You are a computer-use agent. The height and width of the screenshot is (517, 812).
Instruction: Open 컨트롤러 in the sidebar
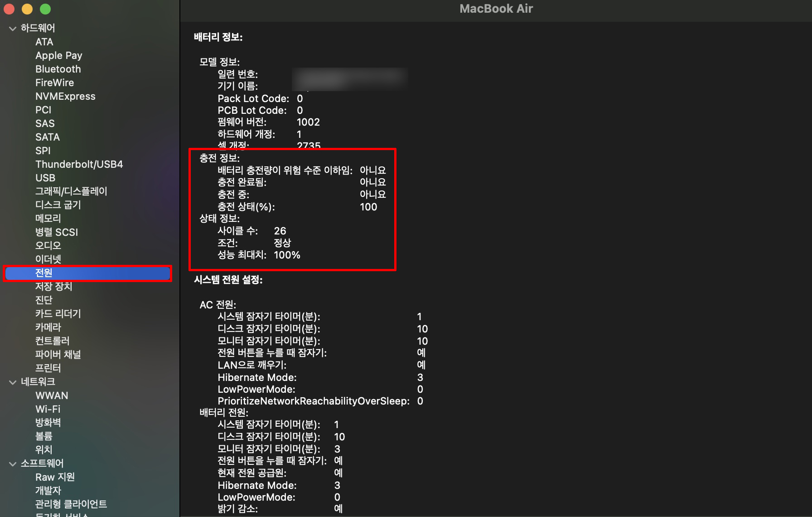(53, 341)
